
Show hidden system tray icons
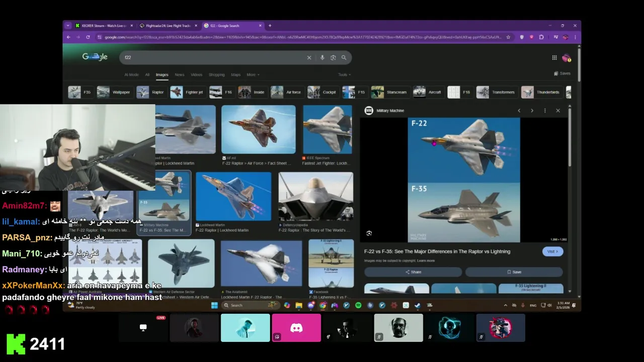pos(506,305)
